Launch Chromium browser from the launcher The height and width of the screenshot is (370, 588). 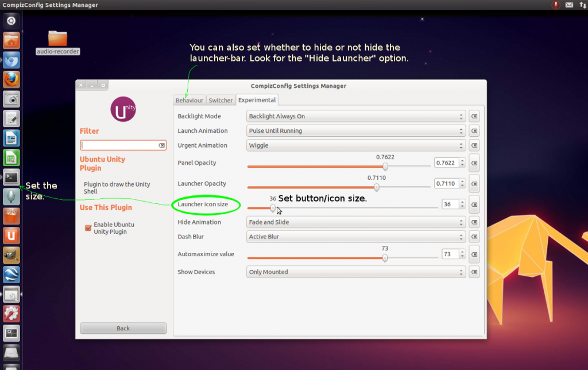11,60
